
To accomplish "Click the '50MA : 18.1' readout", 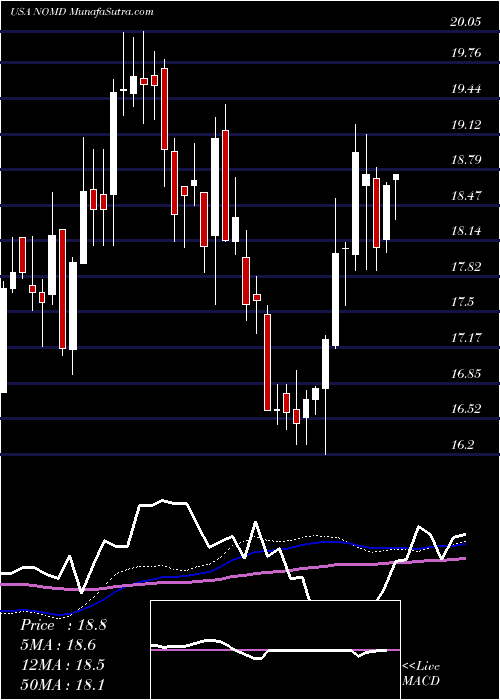I will tap(62, 683).
